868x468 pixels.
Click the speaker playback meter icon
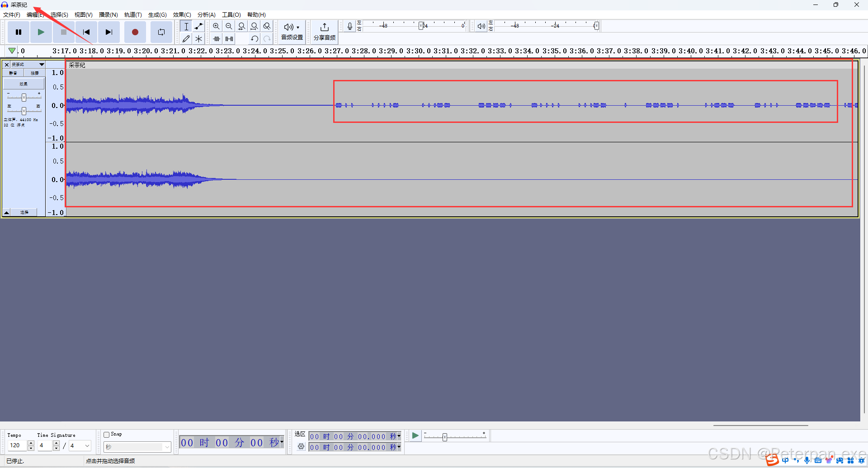481,26
